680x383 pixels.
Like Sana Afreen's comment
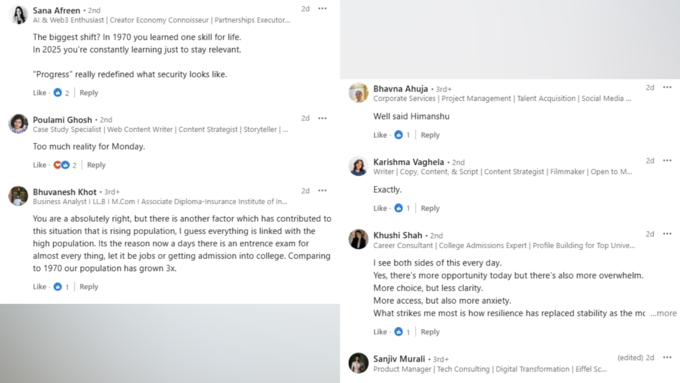(39, 93)
